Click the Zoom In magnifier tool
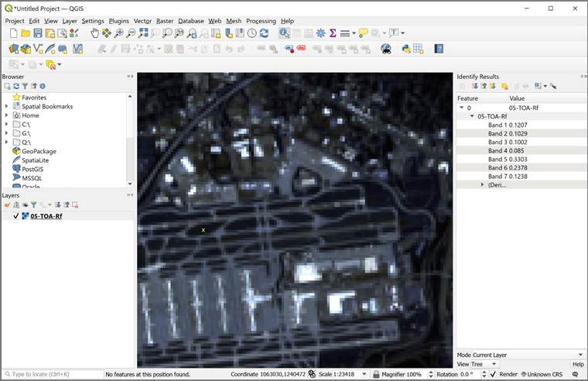 coord(119,33)
